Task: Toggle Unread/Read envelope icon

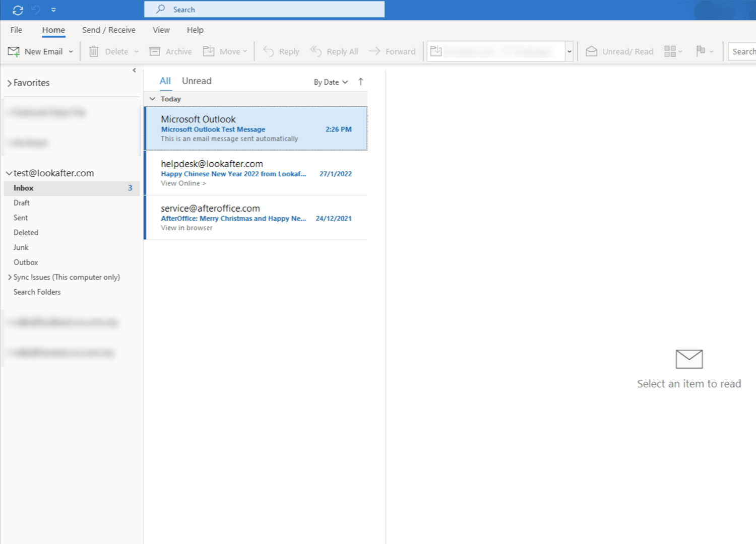Action: point(592,51)
